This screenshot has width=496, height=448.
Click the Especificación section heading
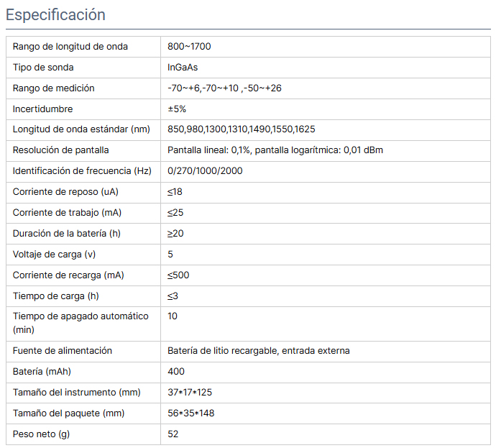tap(55, 15)
